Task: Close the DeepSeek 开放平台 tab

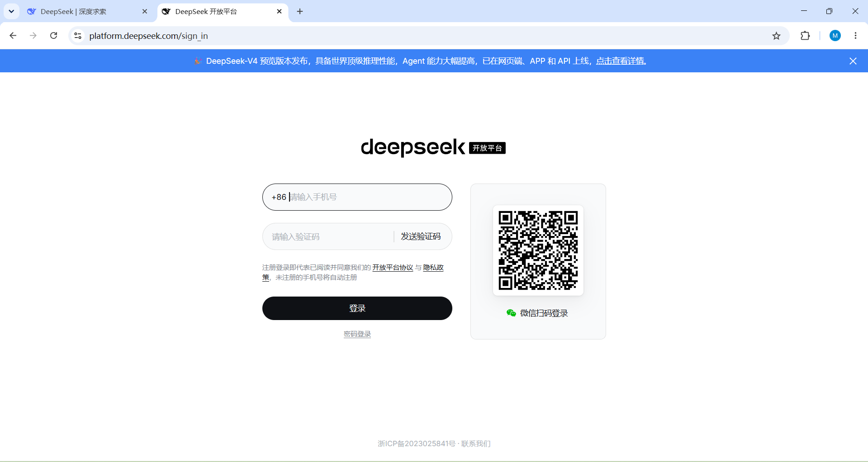Action: click(x=279, y=11)
